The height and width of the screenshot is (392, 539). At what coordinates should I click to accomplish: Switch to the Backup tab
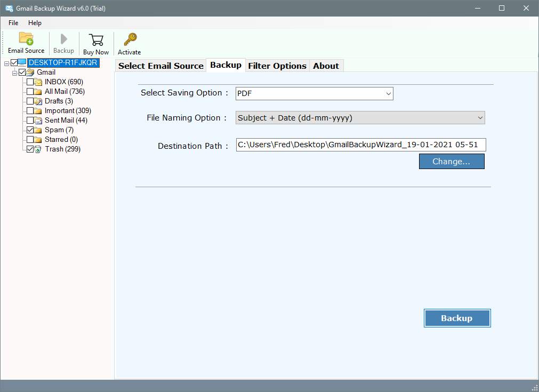[226, 65]
